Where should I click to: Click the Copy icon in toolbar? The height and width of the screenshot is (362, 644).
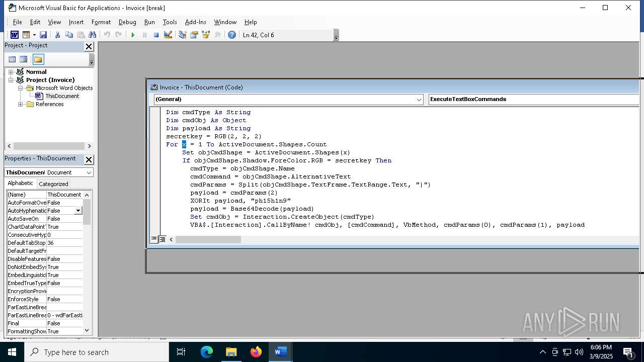pyautogui.click(x=69, y=35)
